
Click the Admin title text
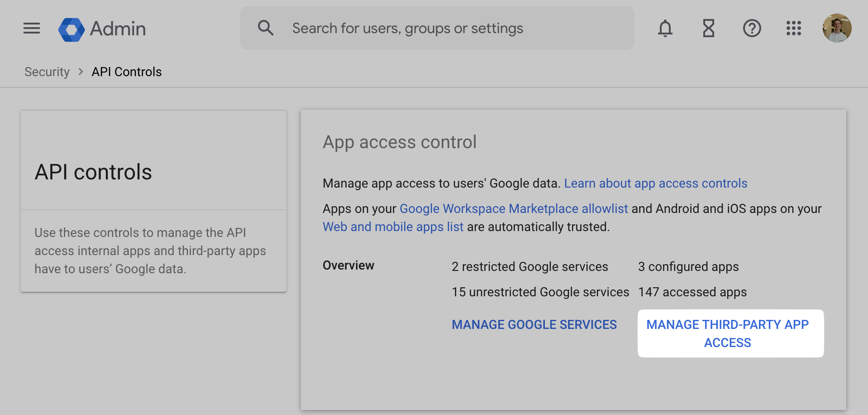coord(118,29)
